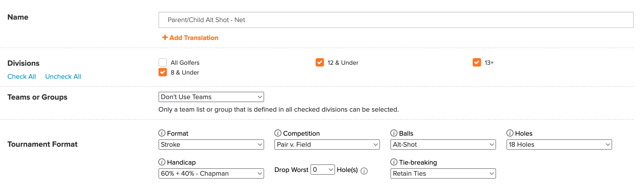
Task: Uncheck the 12 & Under division
Action: click(320, 62)
